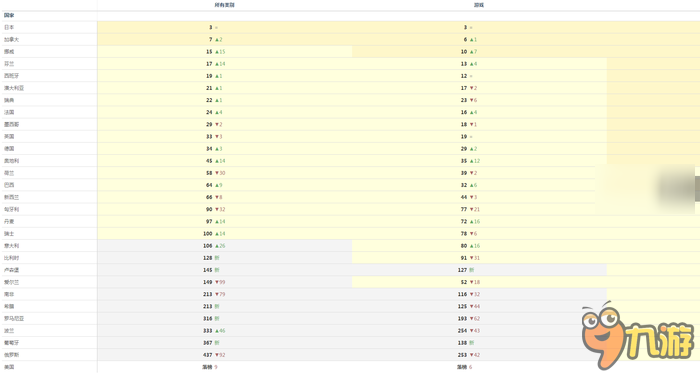The image size is (700, 378).
Task: Click the vertical scrollbar handle at right edge
Action: coord(697,188)
